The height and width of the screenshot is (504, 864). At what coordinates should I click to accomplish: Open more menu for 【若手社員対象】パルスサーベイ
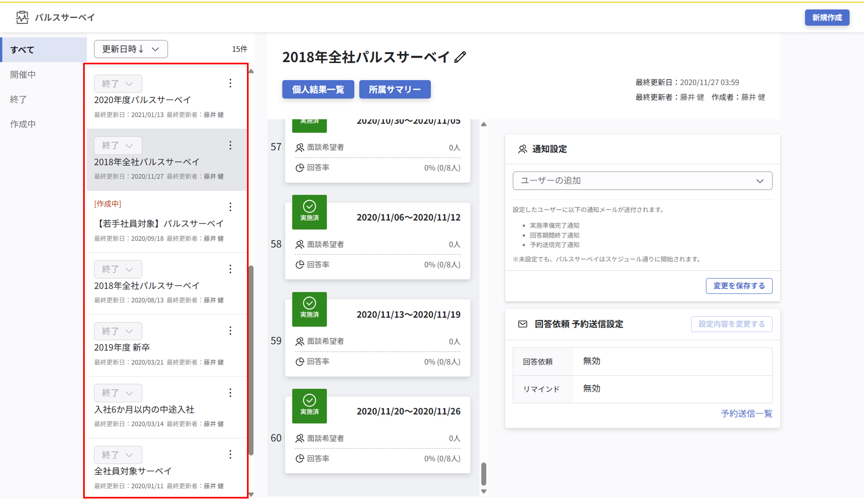[x=230, y=207]
